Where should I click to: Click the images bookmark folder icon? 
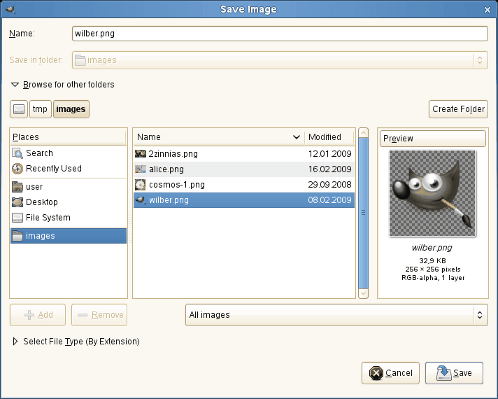coord(17,236)
